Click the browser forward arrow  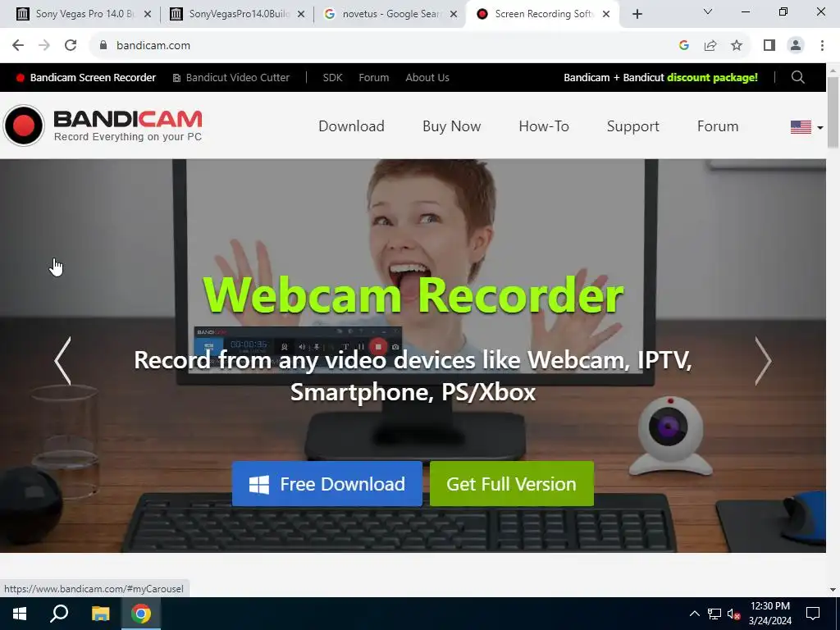point(44,46)
